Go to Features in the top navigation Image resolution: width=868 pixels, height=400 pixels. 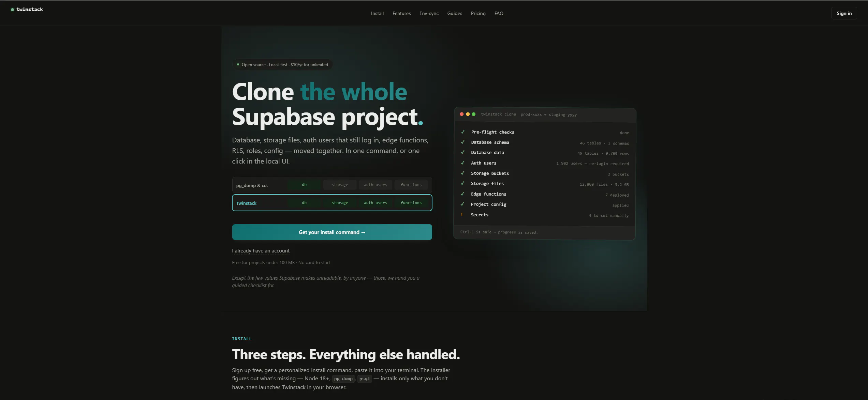point(401,13)
